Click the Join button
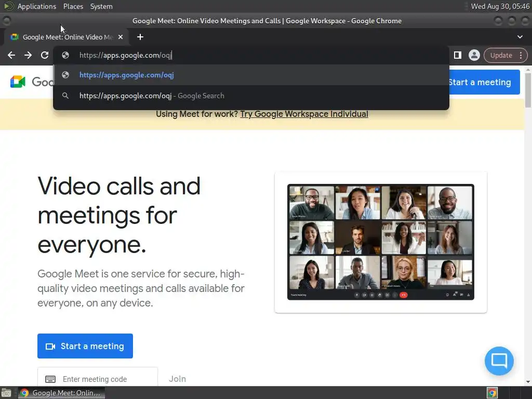Screen dimensions: 532x399 (178, 379)
